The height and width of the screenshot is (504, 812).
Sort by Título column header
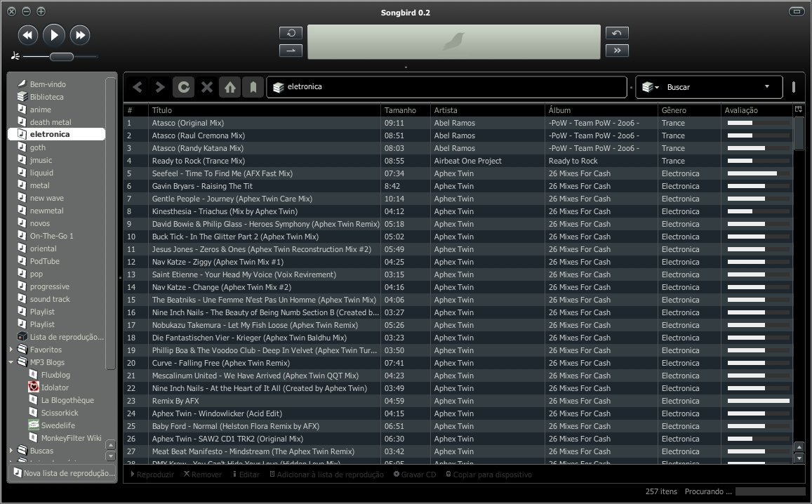tap(264, 110)
